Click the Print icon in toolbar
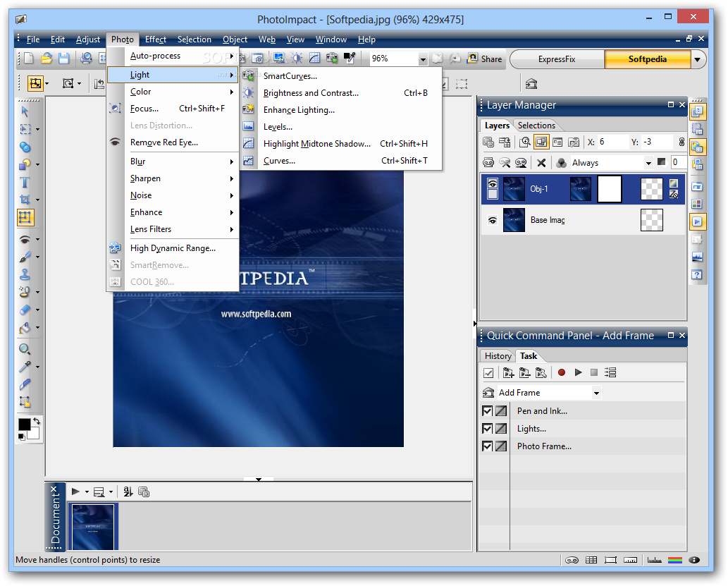 point(86,58)
